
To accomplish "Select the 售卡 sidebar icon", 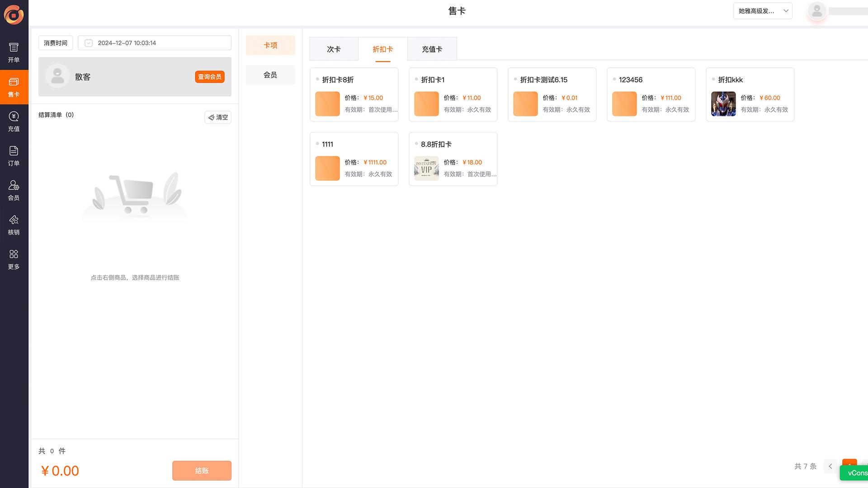I will click(14, 87).
